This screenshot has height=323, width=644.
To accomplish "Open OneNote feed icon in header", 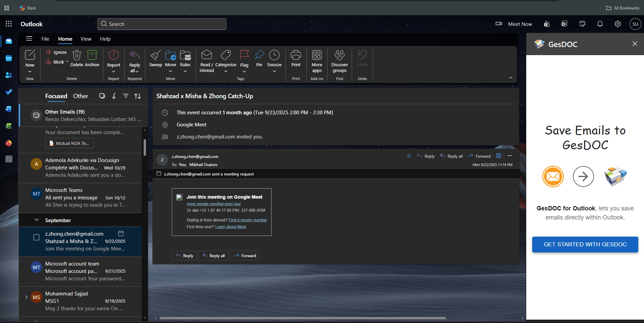I will click(564, 24).
